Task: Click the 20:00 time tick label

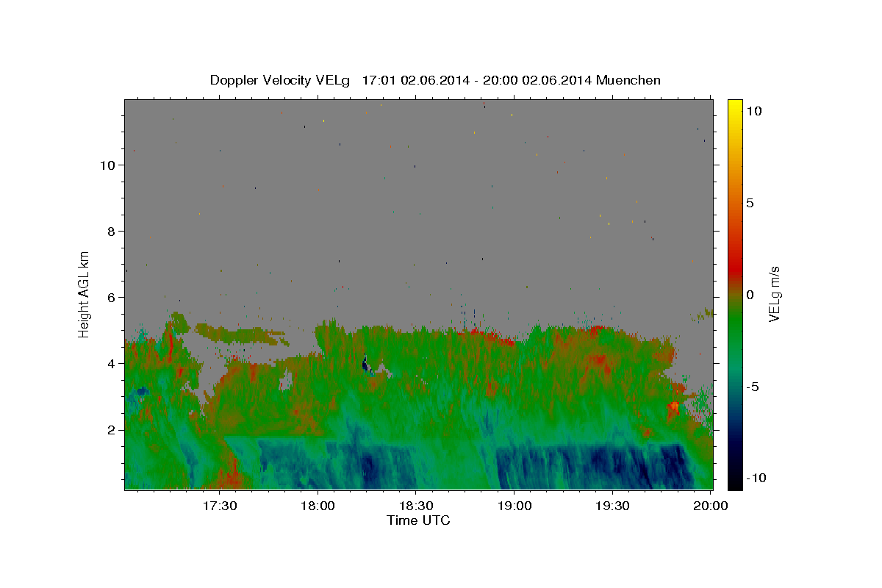Action: (x=711, y=506)
